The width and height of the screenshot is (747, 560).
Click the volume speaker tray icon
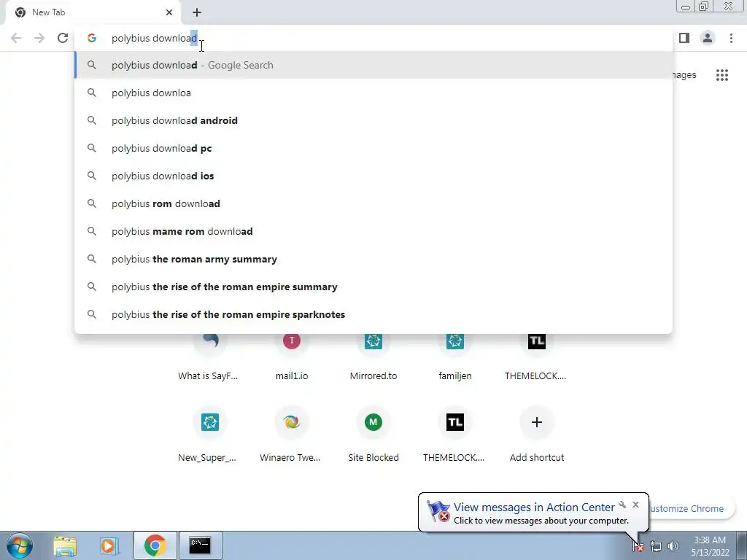673,547
